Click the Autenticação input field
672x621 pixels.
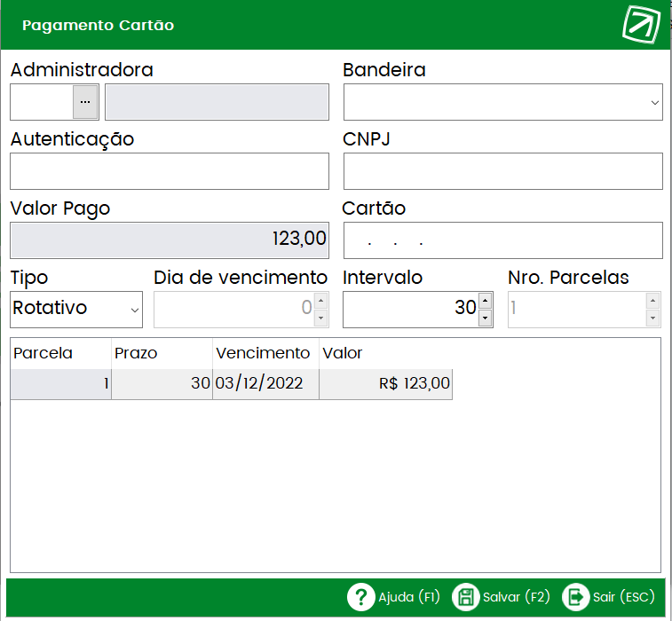point(170,171)
